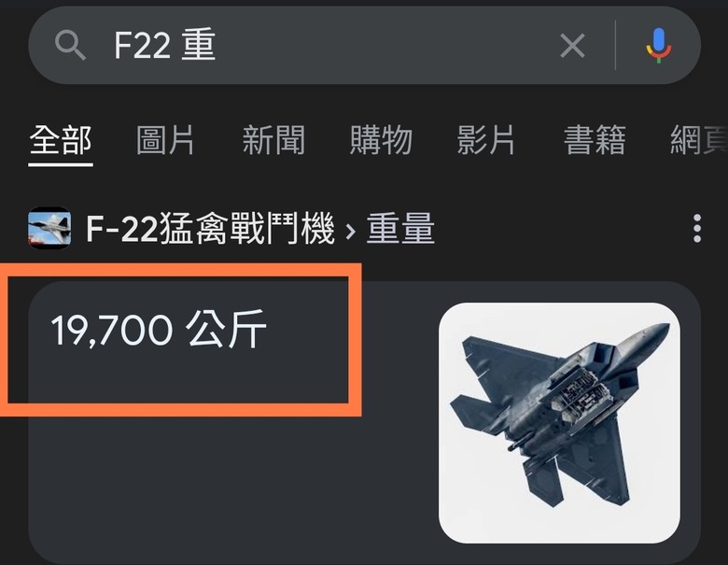Click the F-22 small favicon thumbnail

[49, 228]
